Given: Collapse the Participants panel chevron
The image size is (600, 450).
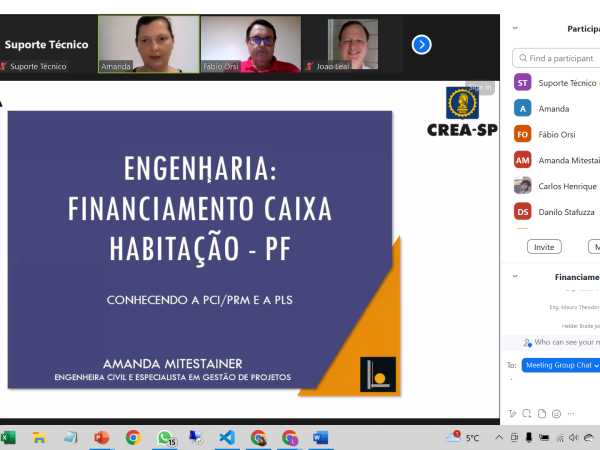Looking at the screenshot, I should click(x=515, y=28).
